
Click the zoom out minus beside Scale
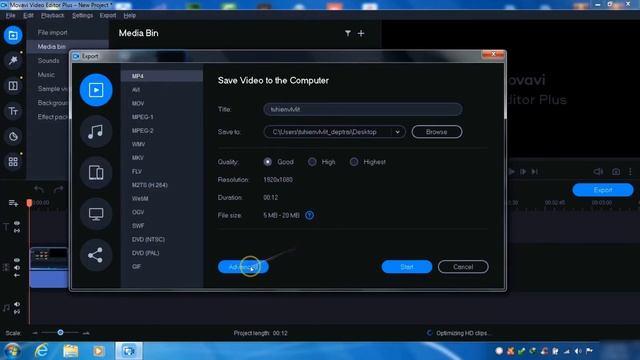tap(35, 333)
